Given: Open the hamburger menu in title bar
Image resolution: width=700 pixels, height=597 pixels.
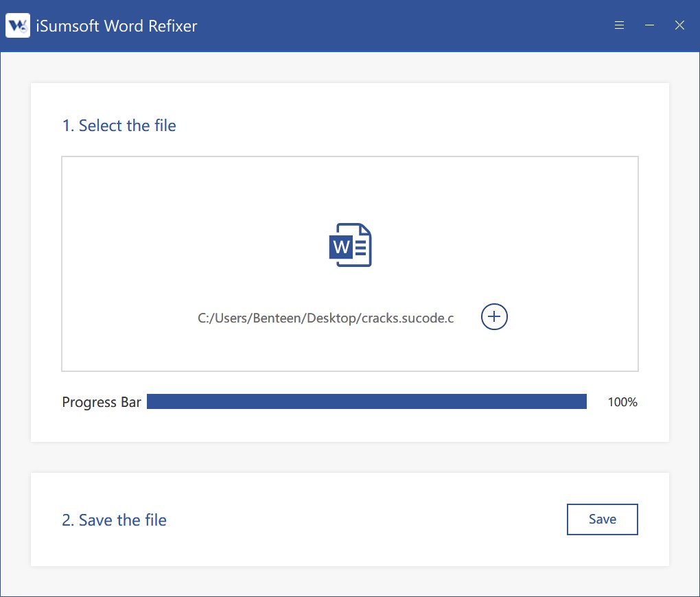Looking at the screenshot, I should (619, 25).
